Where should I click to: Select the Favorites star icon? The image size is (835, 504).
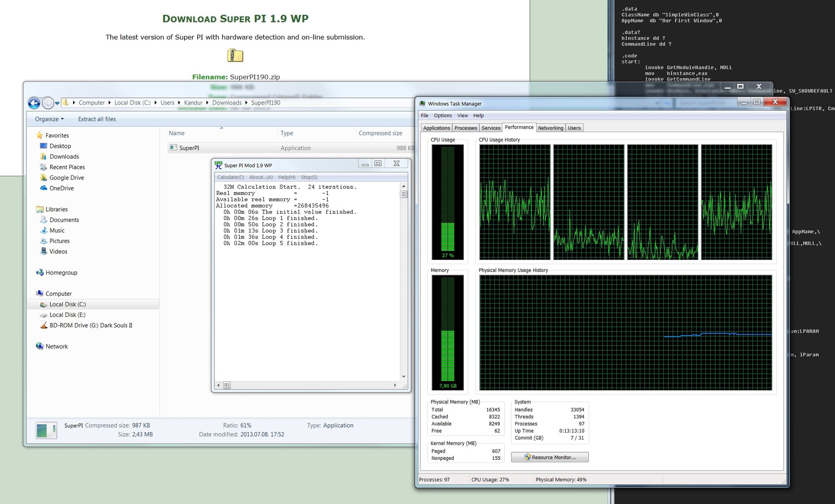pyautogui.click(x=40, y=135)
